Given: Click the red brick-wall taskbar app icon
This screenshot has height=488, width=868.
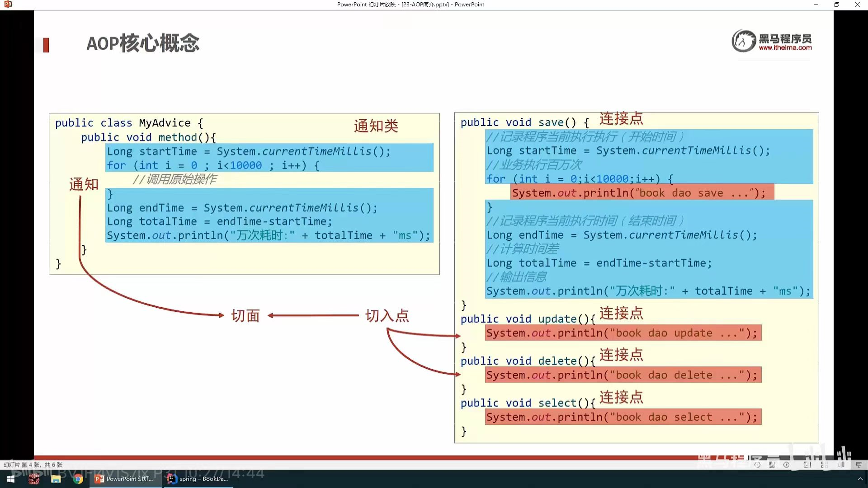Looking at the screenshot, I should pyautogui.click(x=34, y=479).
